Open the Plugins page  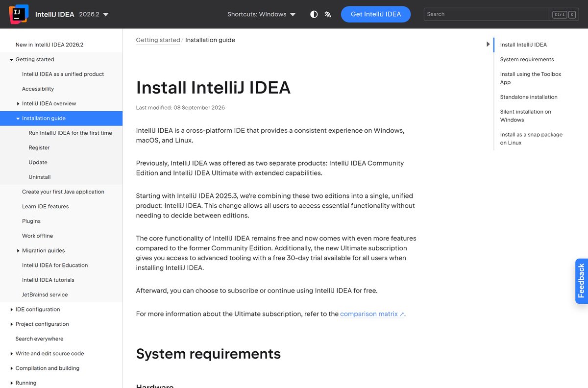31,221
